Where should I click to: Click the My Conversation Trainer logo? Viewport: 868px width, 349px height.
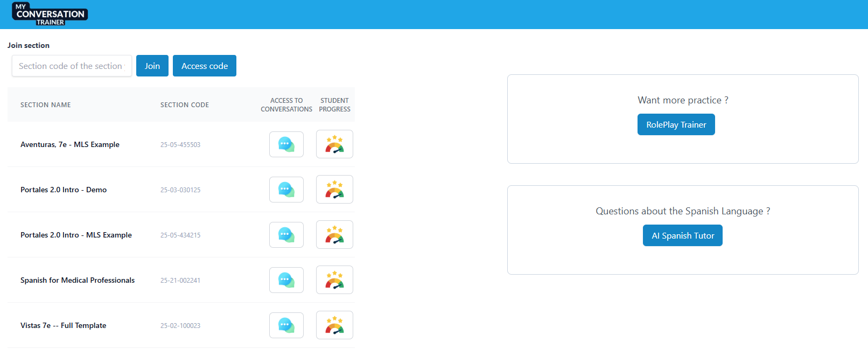tap(50, 14)
